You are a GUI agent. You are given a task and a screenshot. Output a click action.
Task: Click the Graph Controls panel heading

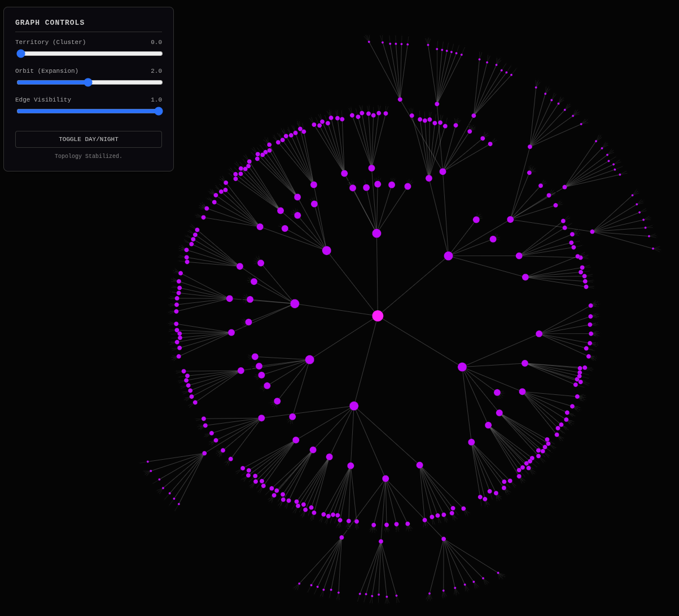click(x=50, y=23)
